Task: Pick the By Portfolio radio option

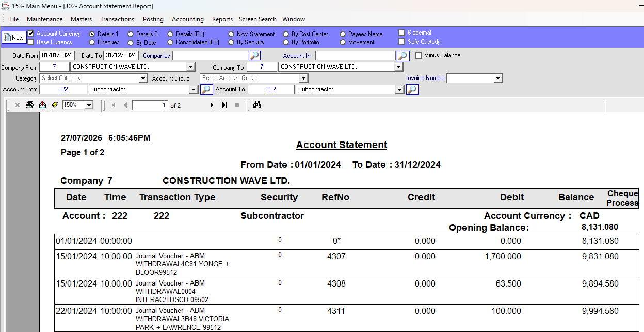Action: coord(286,42)
